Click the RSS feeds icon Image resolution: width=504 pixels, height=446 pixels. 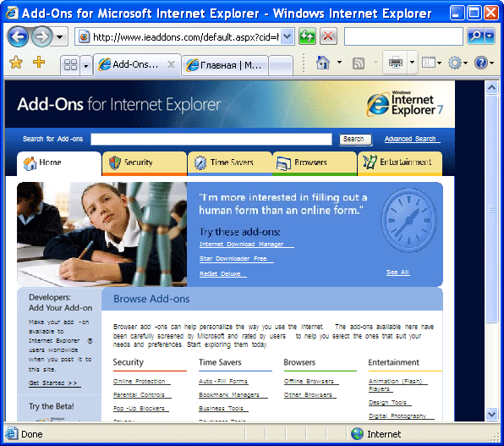point(358,63)
